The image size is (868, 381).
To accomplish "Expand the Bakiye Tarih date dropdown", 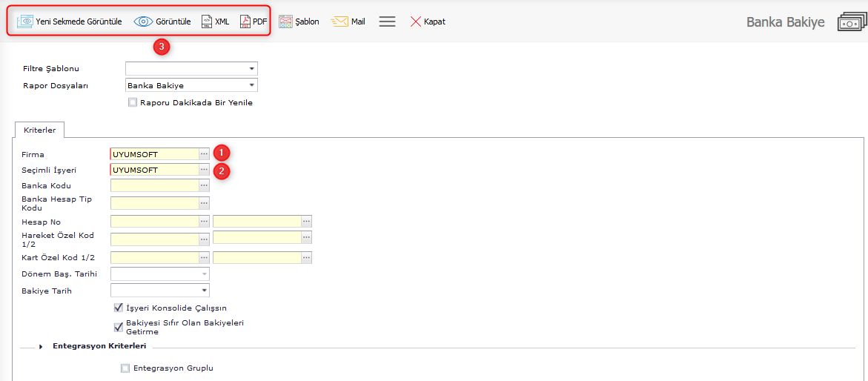I will pyautogui.click(x=204, y=291).
